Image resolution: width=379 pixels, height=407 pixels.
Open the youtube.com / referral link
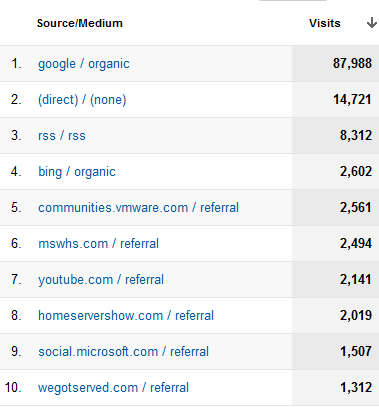[x=101, y=280]
